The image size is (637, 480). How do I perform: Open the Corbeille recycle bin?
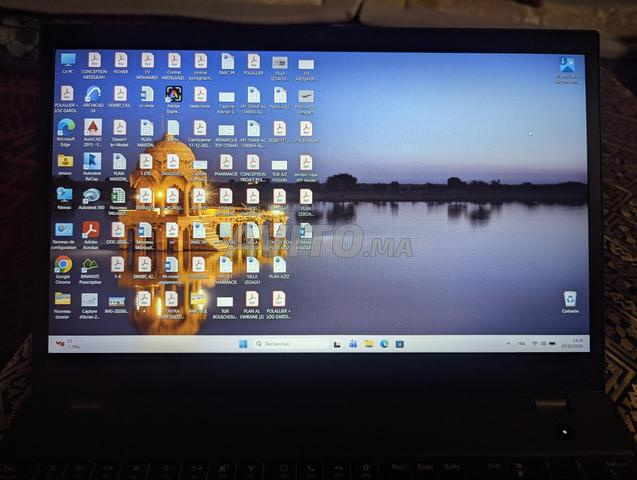pyautogui.click(x=570, y=303)
